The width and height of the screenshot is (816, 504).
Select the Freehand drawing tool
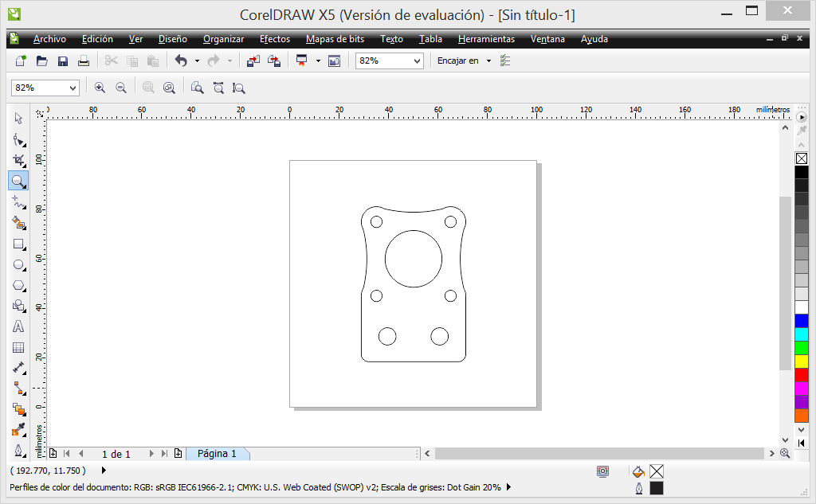pyautogui.click(x=18, y=201)
